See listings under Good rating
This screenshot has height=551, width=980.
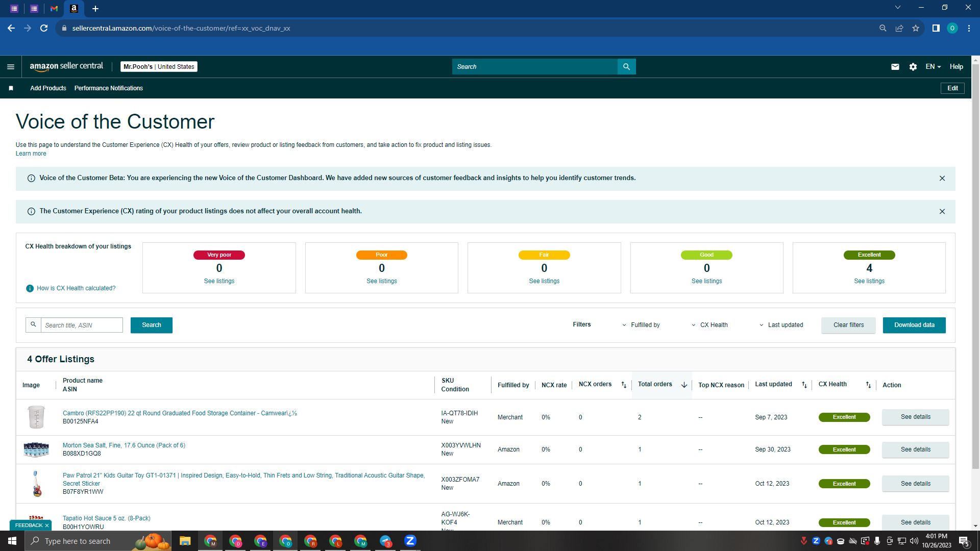(x=707, y=281)
